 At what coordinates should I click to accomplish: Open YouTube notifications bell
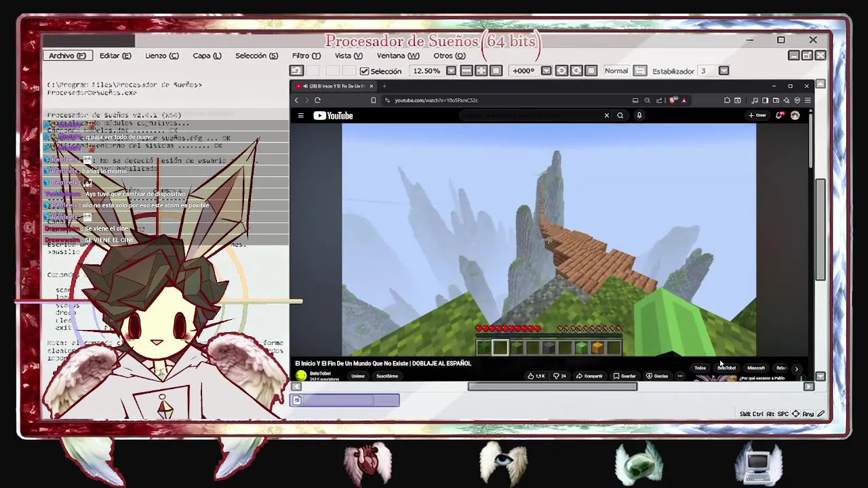click(779, 115)
